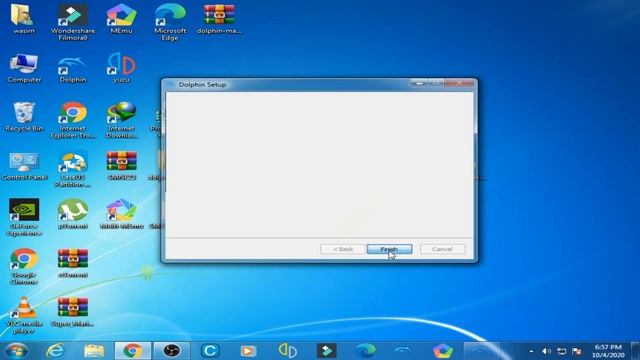This screenshot has width=640, height=360.
Task: Open Filmora from the taskbar
Action: click(327, 351)
